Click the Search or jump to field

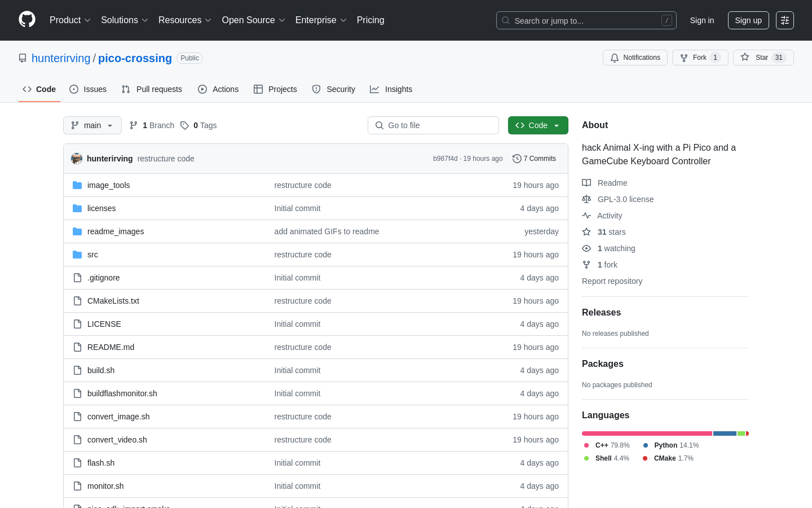pos(586,20)
